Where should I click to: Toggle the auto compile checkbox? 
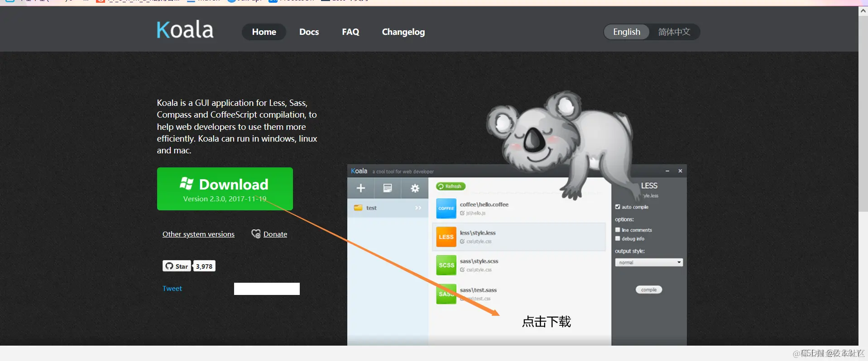coord(618,207)
